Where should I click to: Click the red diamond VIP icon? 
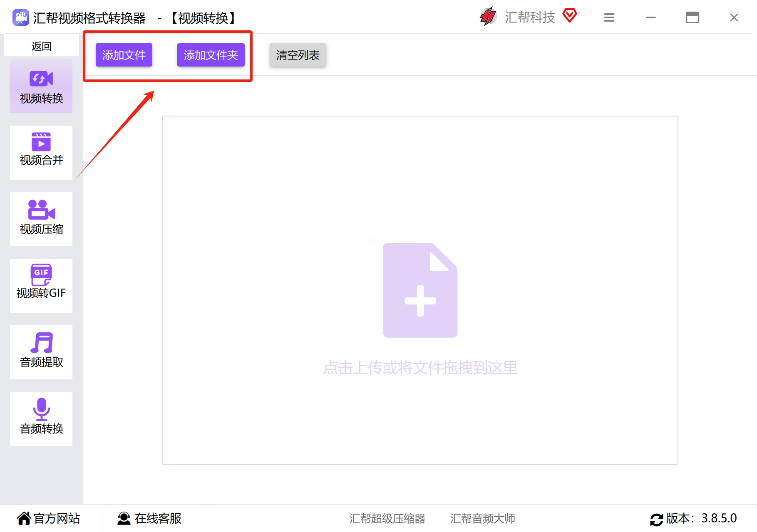570,16
